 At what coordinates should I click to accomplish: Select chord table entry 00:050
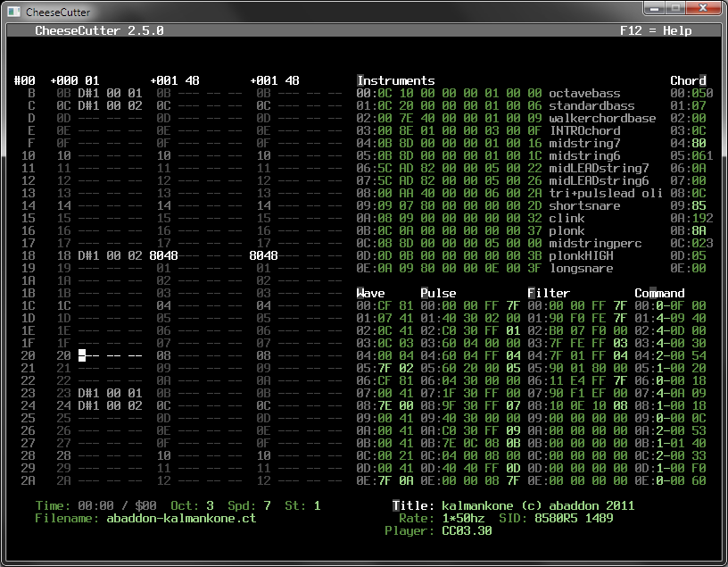[691, 94]
